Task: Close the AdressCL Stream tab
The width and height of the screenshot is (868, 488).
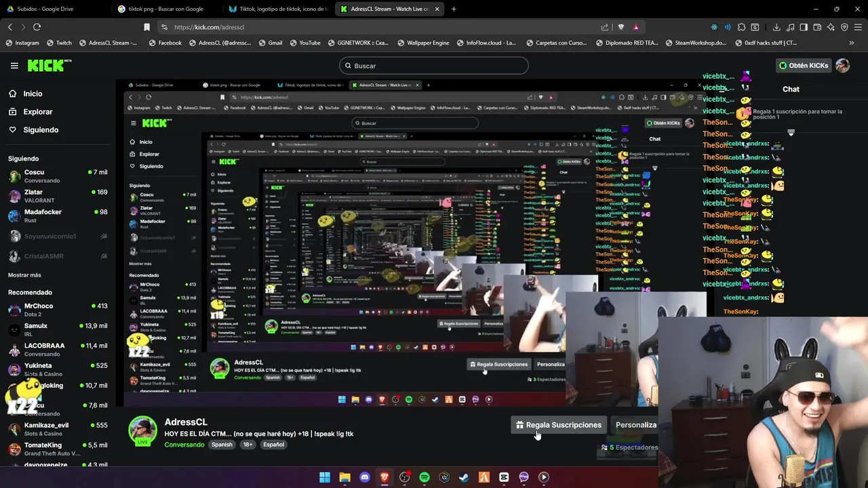Action: tap(437, 9)
